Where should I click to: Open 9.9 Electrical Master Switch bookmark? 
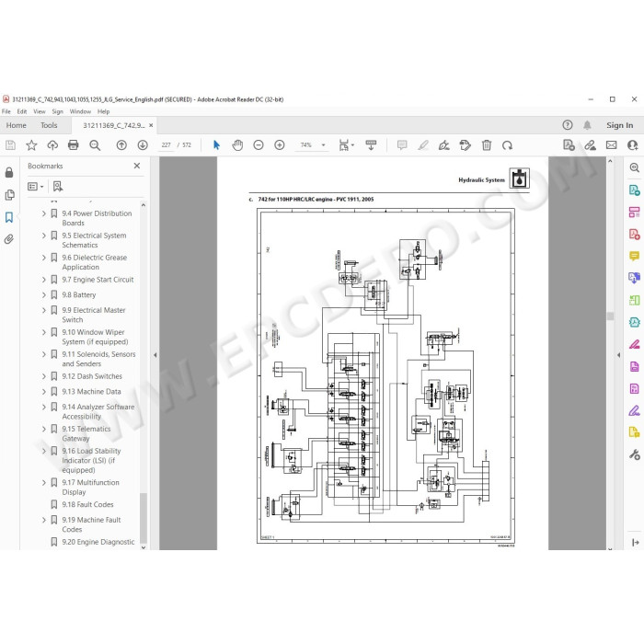pos(94,315)
